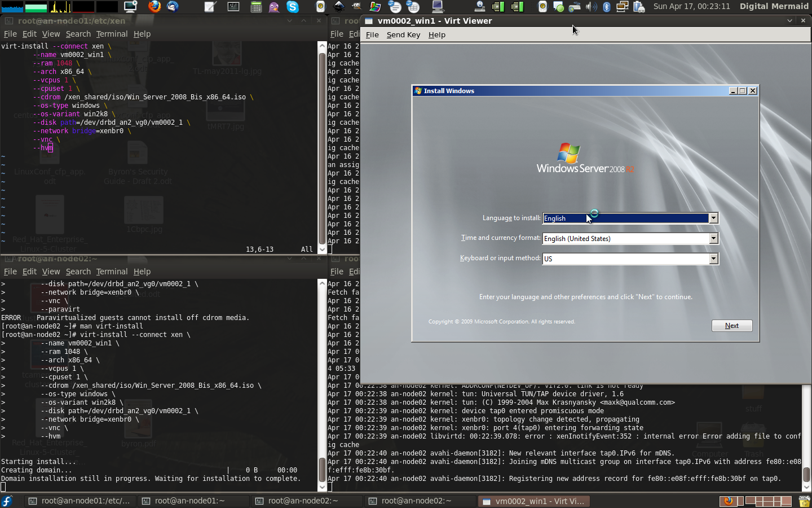The height and width of the screenshot is (508, 812).
Task: Click the vim --cdrom ISO path line
Action: (143, 97)
